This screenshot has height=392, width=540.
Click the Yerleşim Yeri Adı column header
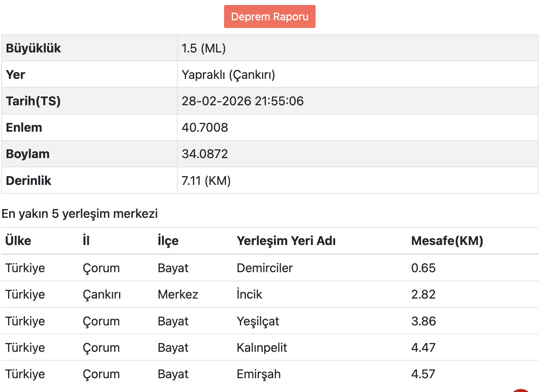tap(286, 241)
